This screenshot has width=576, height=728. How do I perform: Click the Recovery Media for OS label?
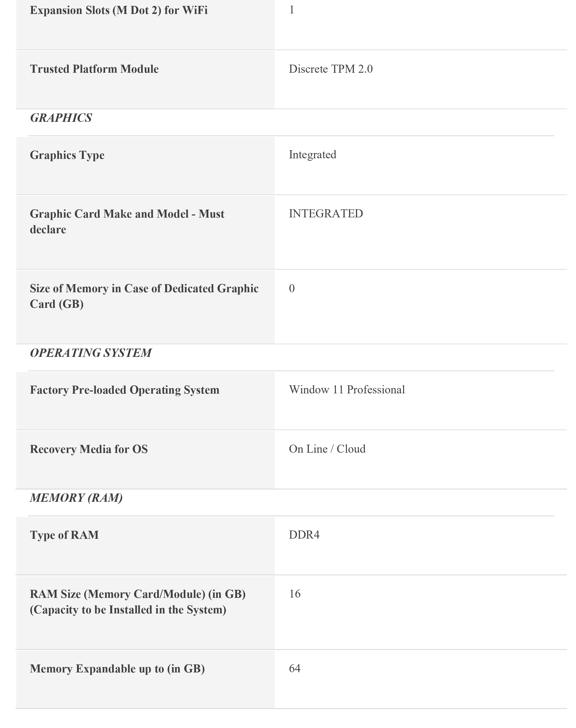89,449
